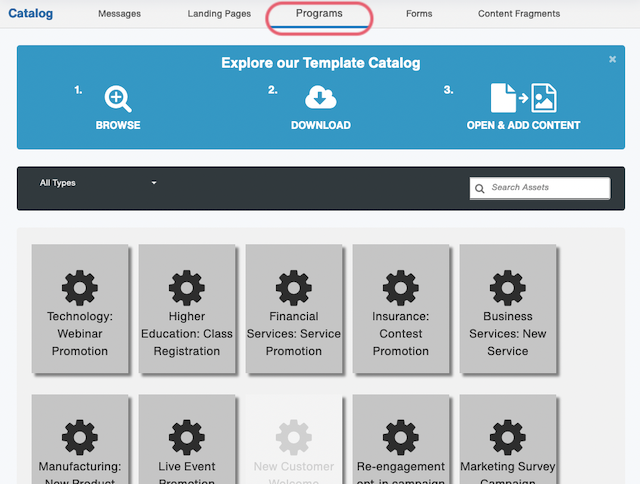Focus the Search Assets field
The image size is (640, 484).
pyautogui.click(x=540, y=188)
